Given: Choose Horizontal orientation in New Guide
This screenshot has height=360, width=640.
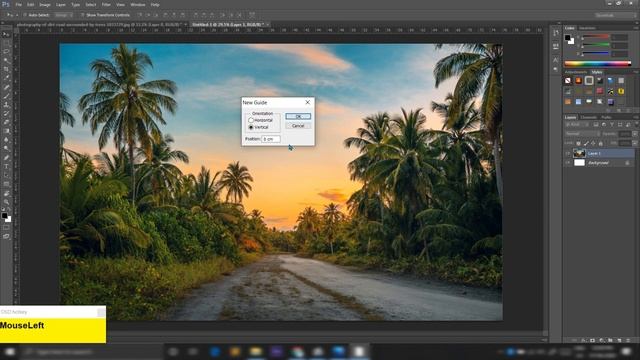Looking at the screenshot, I should pos(251,120).
